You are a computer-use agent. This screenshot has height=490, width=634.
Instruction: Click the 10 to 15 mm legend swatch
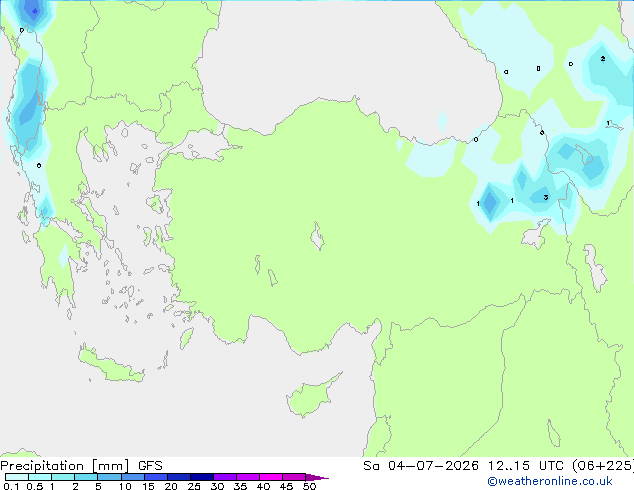click(132, 477)
